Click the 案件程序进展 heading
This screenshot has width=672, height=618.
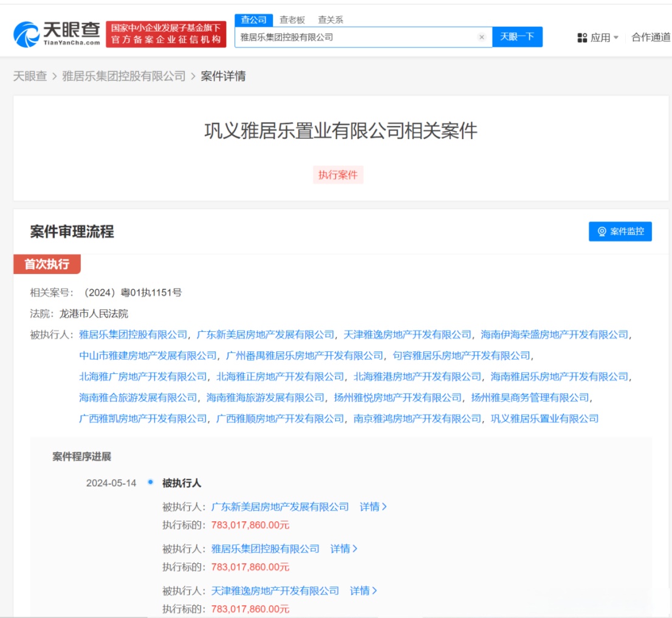(81, 457)
